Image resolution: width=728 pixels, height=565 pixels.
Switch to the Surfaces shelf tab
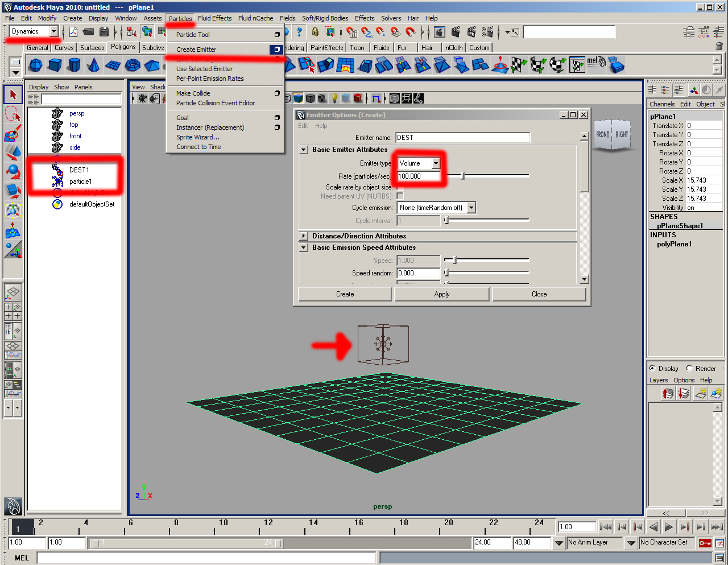pyautogui.click(x=92, y=48)
